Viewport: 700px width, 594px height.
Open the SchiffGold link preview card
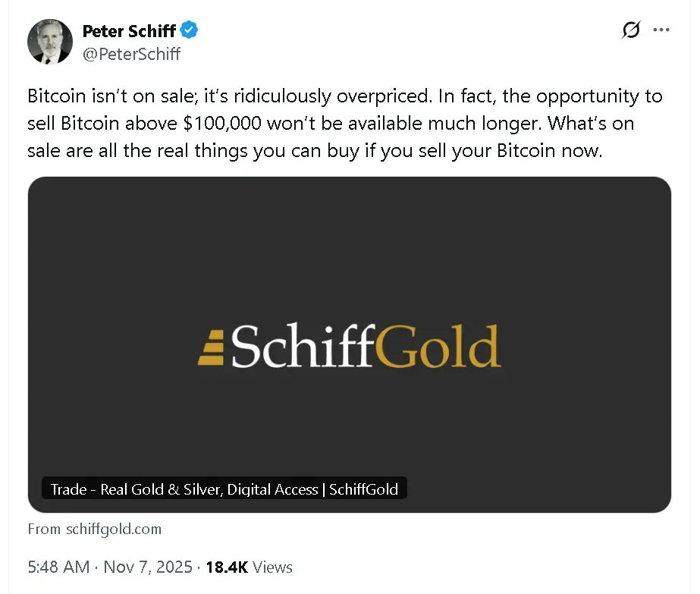pyautogui.click(x=350, y=343)
